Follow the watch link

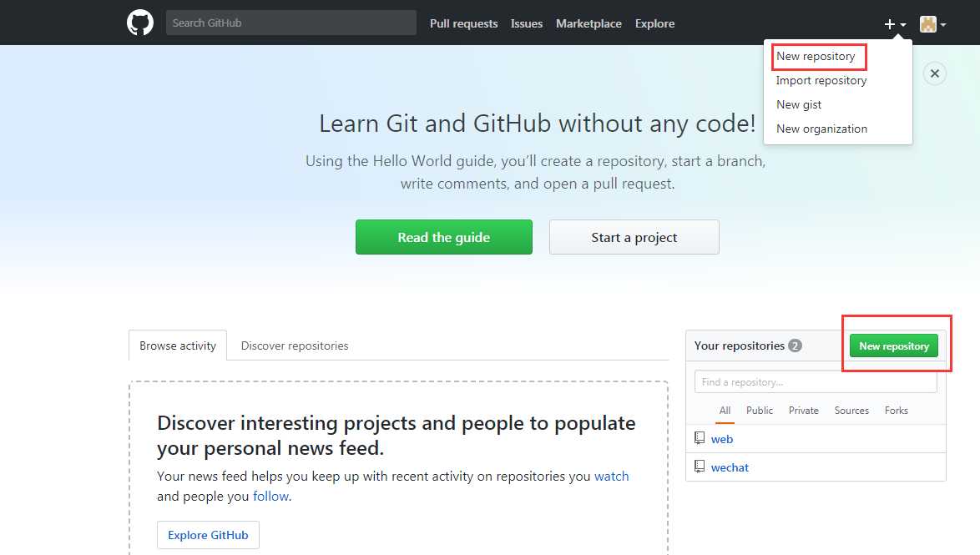click(x=611, y=477)
